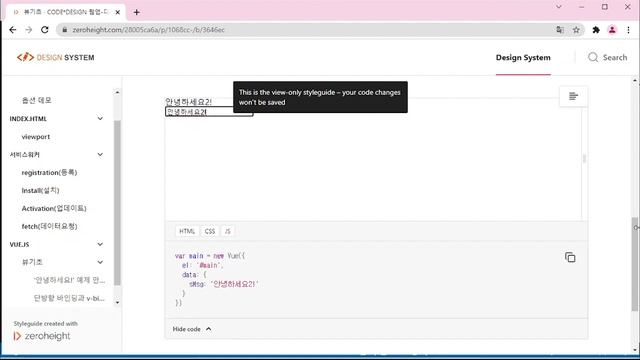Click the 'Styleguide created with' text
The image size is (640, 360).
pos(46,324)
